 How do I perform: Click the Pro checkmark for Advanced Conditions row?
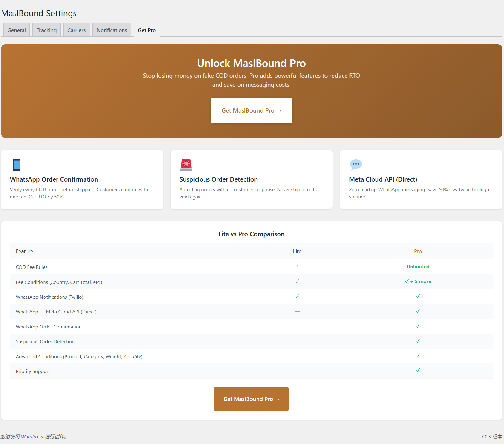click(x=418, y=356)
